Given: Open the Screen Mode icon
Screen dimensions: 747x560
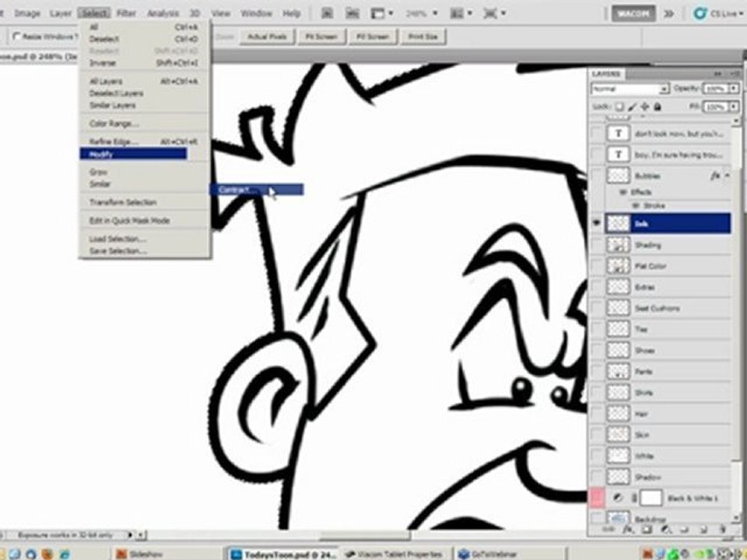Looking at the screenshot, I should (x=490, y=13).
